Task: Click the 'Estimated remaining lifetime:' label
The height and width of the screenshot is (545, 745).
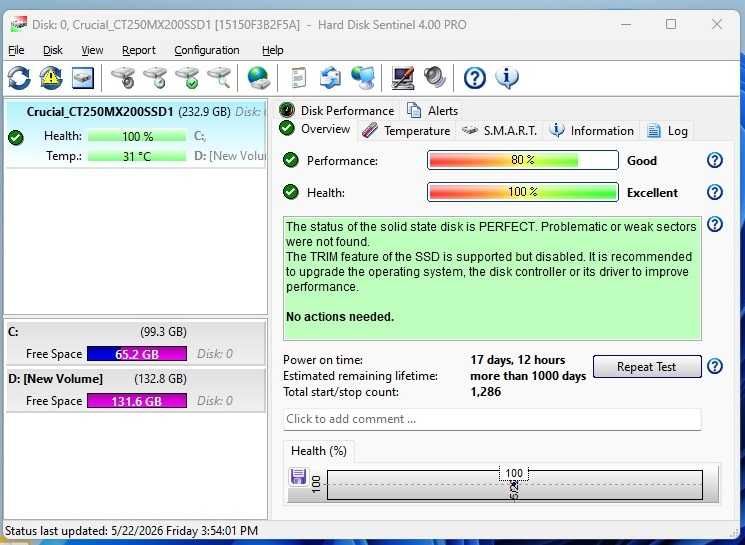Action: [361, 376]
